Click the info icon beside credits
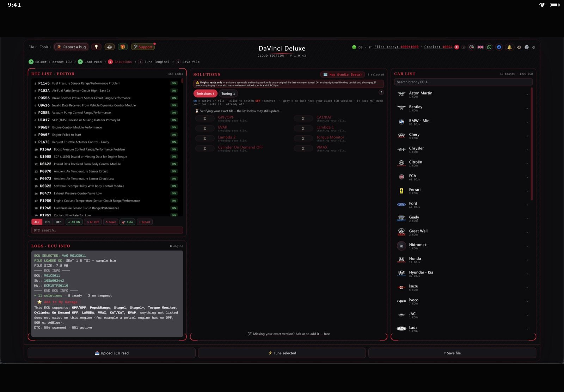Viewport: 564px width, 392px height. [x=463, y=47]
